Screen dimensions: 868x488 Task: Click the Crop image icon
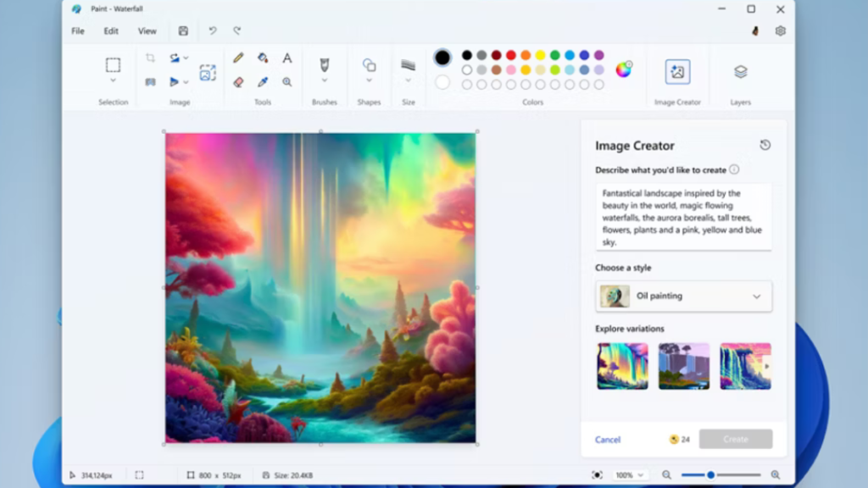tap(150, 58)
